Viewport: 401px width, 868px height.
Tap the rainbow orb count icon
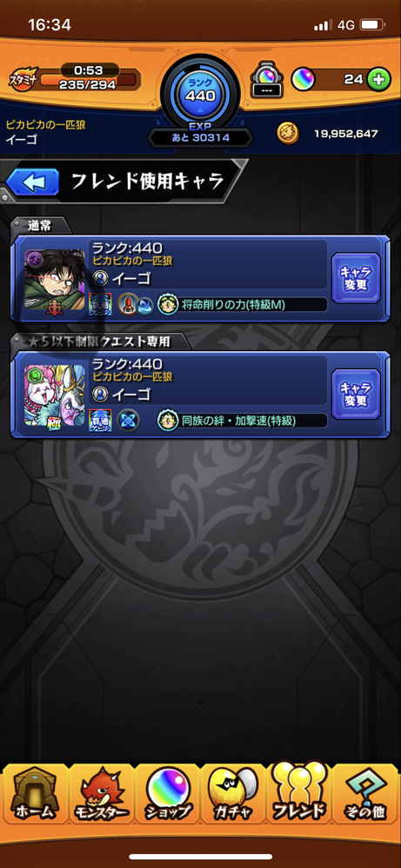coord(303,78)
